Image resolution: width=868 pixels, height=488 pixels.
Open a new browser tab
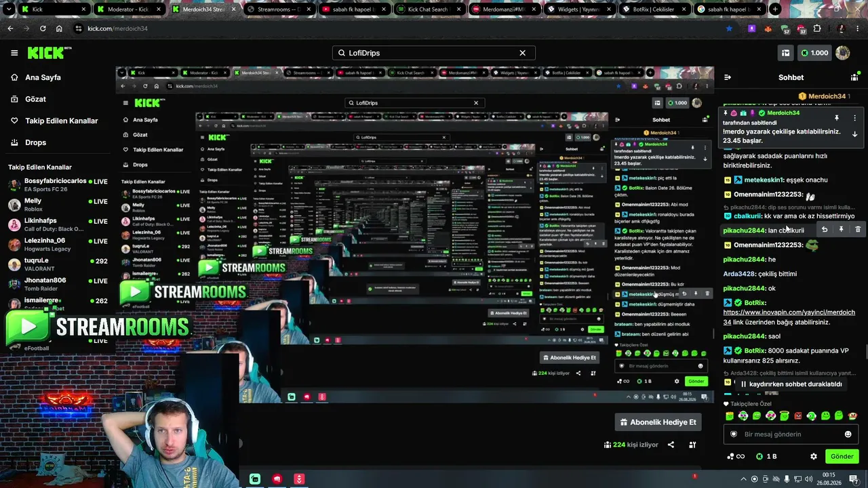[x=775, y=9]
